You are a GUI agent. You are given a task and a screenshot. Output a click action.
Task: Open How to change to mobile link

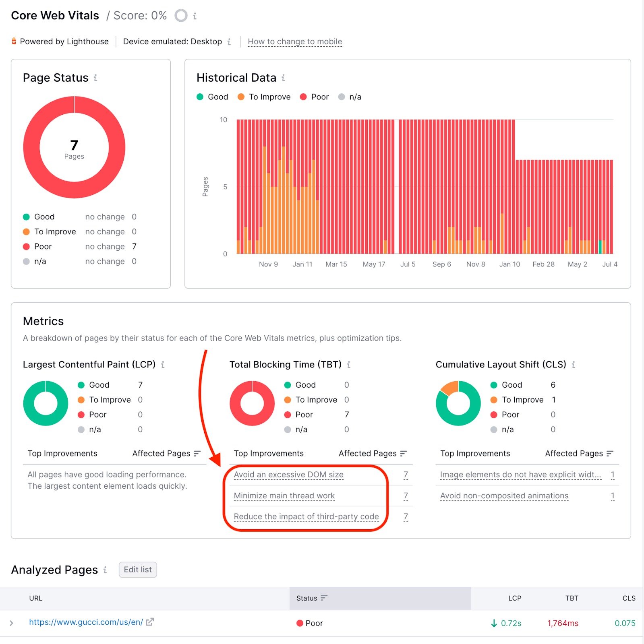(x=294, y=42)
